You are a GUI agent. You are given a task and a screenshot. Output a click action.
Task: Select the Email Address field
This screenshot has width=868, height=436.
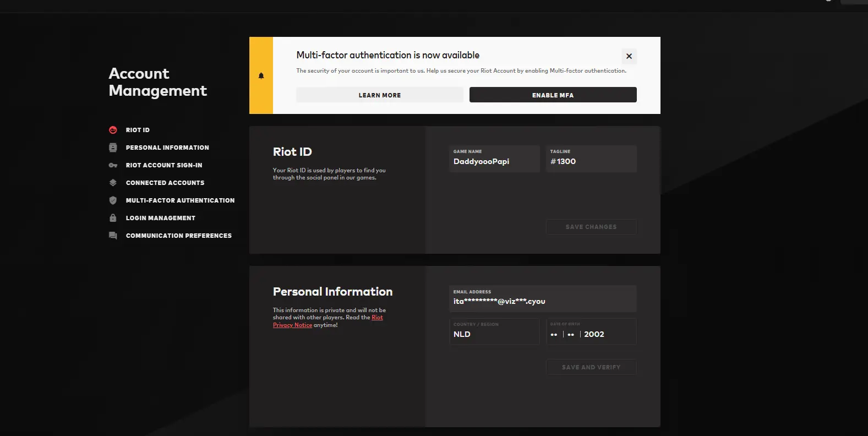pos(542,301)
